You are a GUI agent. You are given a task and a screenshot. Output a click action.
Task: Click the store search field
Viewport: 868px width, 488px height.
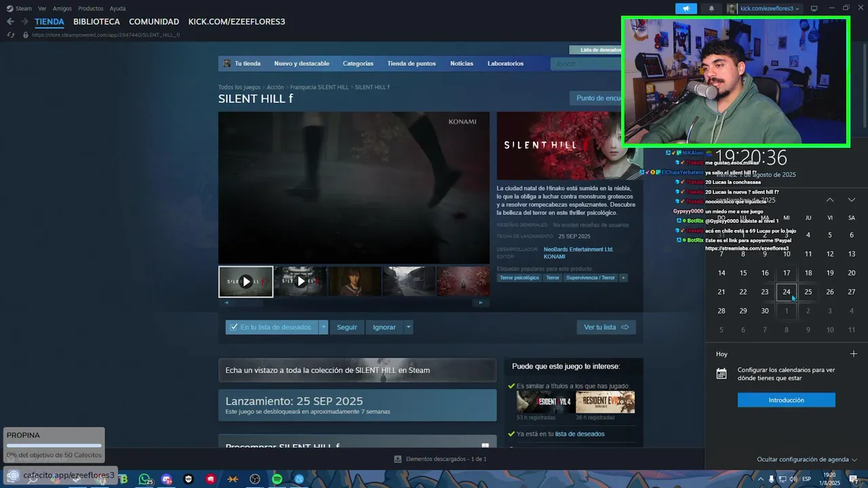pos(587,64)
